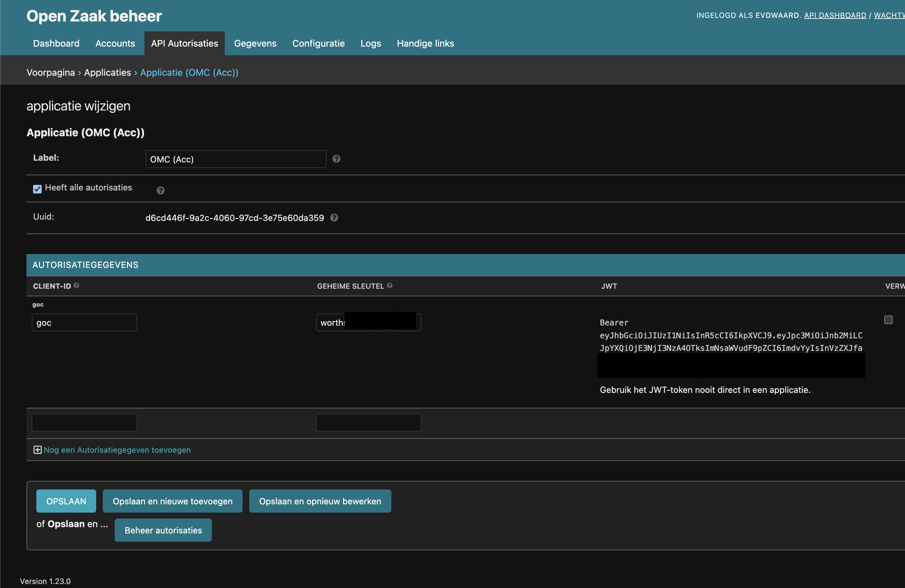Click Opslaan en opnieuw bewerken button
This screenshot has height=588, width=905.
(320, 501)
